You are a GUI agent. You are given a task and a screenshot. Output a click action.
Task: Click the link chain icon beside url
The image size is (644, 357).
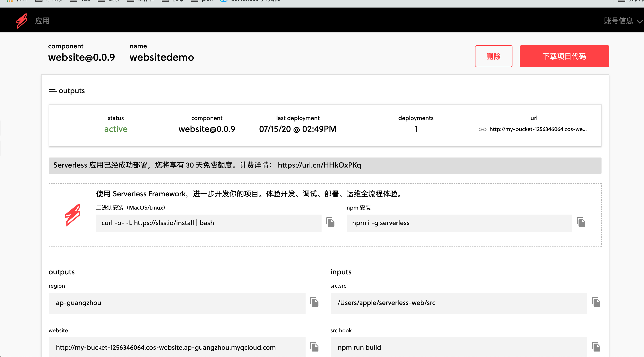(x=482, y=129)
